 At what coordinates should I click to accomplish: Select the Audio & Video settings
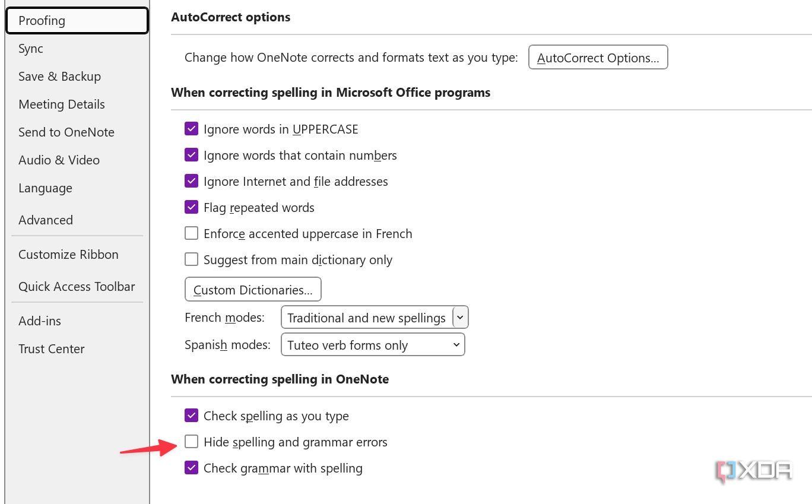(59, 160)
